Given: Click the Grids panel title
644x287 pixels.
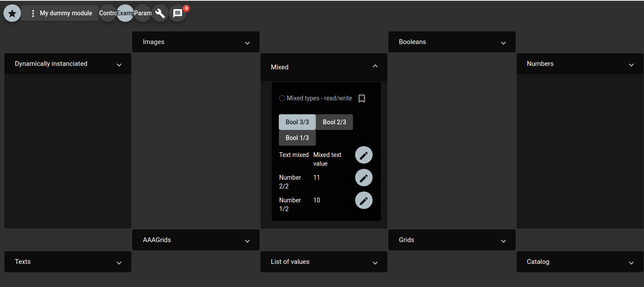Looking at the screenshot, I should point(407,240).
